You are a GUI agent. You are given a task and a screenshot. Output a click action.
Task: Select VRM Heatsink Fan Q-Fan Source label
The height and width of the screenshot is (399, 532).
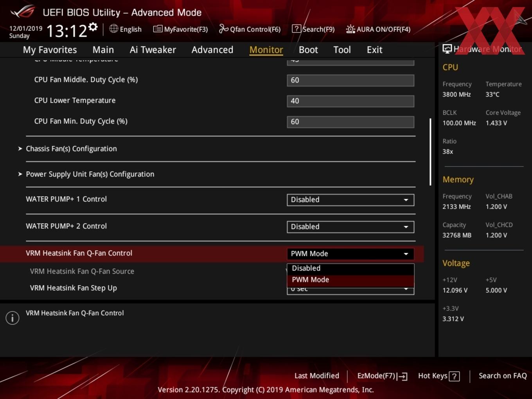[x=82, y=271]
